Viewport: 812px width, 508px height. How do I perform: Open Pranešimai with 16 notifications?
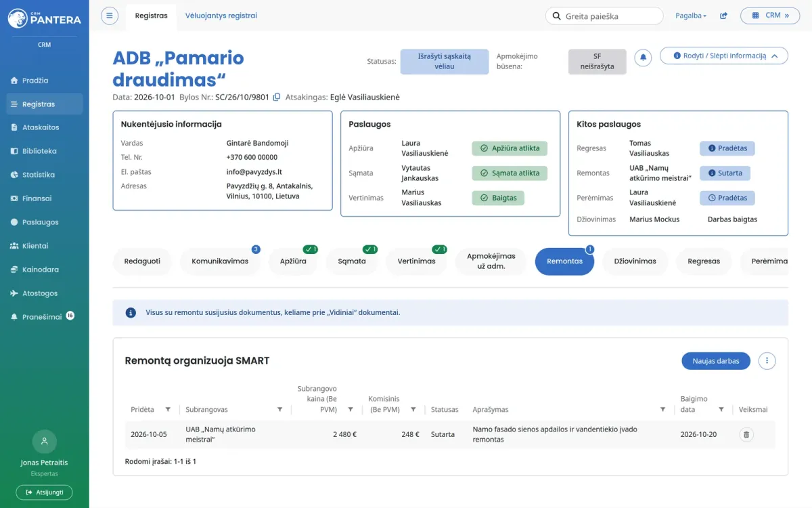[x=45, y=317]
